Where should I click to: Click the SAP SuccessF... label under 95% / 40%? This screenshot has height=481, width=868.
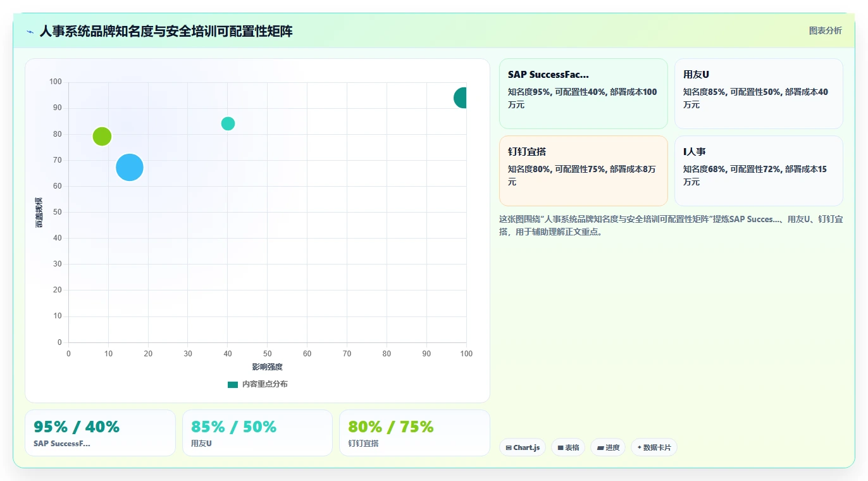pyautogui.click(x=62, y=444)
